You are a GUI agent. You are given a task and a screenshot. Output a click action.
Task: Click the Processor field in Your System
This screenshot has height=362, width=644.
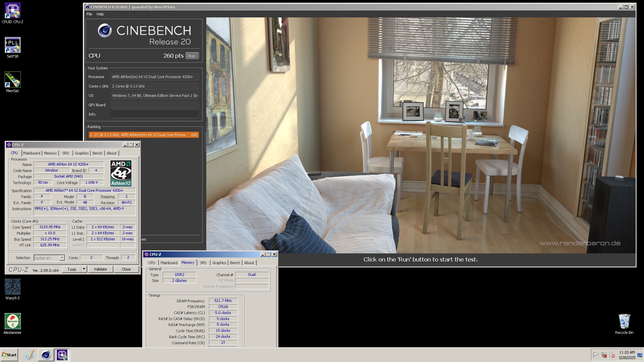click(155, 77)
